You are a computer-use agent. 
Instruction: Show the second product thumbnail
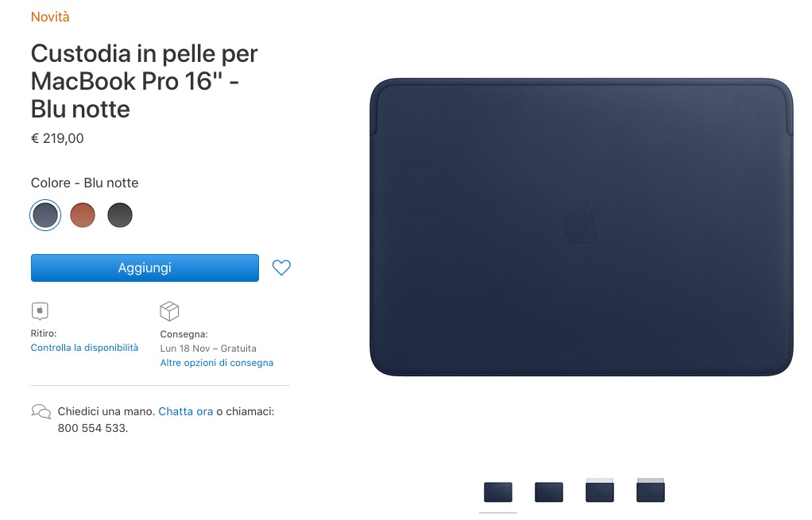click(x=549, y=491)
